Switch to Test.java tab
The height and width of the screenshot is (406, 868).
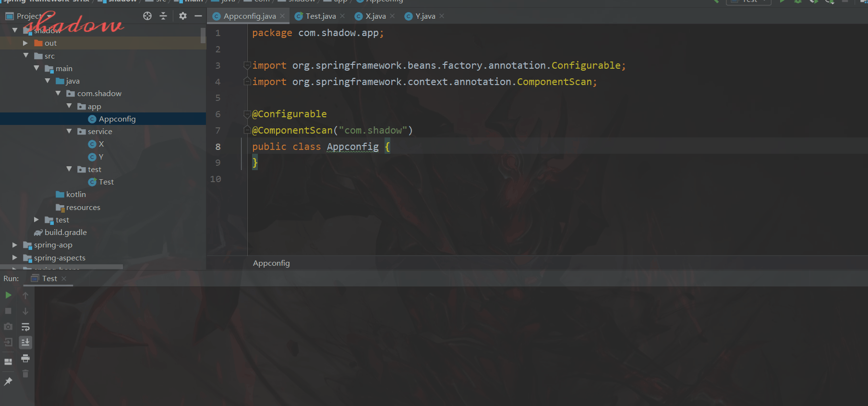321,16
